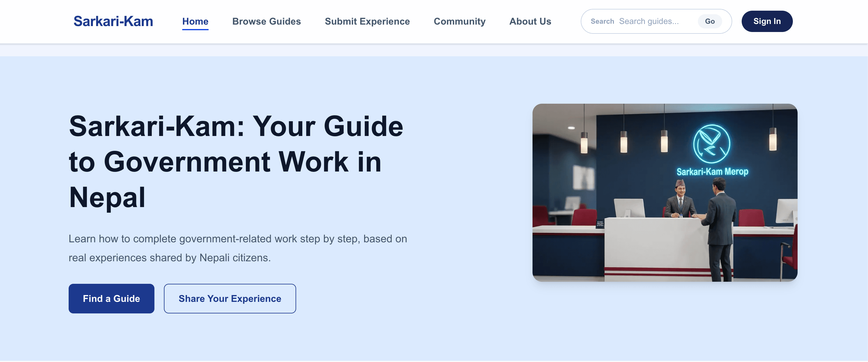Click the Go search button

710,21
